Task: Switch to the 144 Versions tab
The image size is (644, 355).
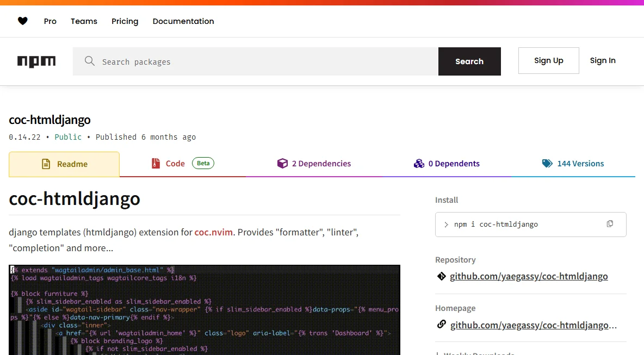Action: (x=573, y=164)
